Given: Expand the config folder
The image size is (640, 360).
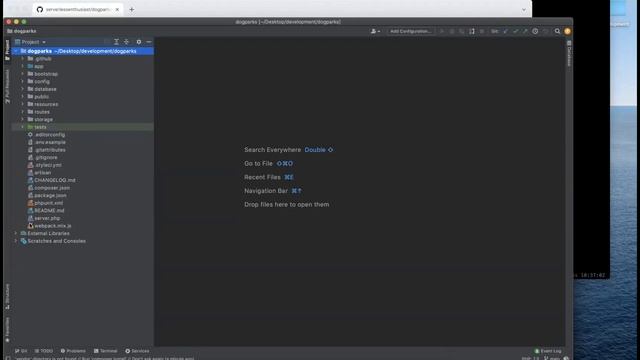Looking at the screenshot, I should (x=22, y=81).
